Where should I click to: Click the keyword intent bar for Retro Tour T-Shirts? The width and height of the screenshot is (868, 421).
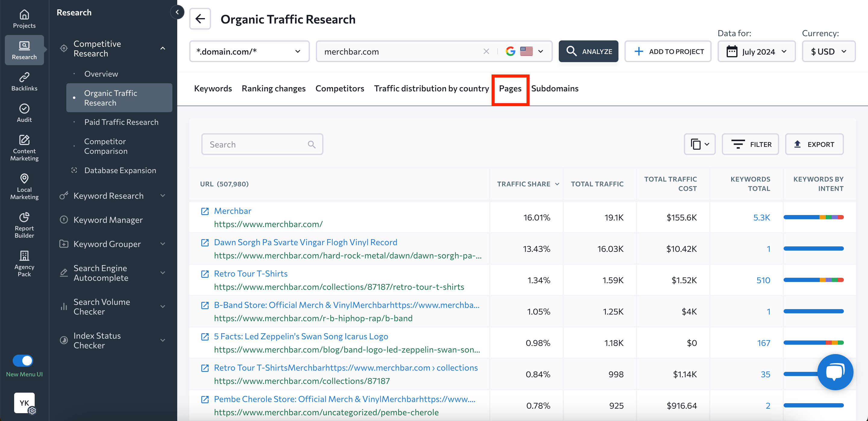point(814,280)
